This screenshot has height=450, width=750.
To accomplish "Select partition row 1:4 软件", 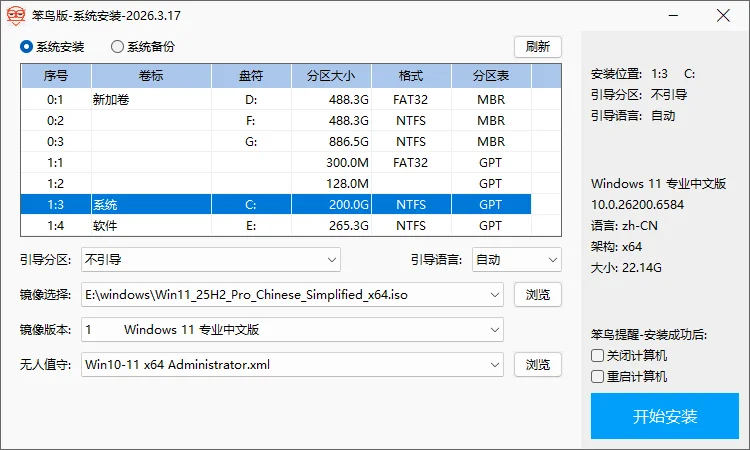I will pos(276,225).
